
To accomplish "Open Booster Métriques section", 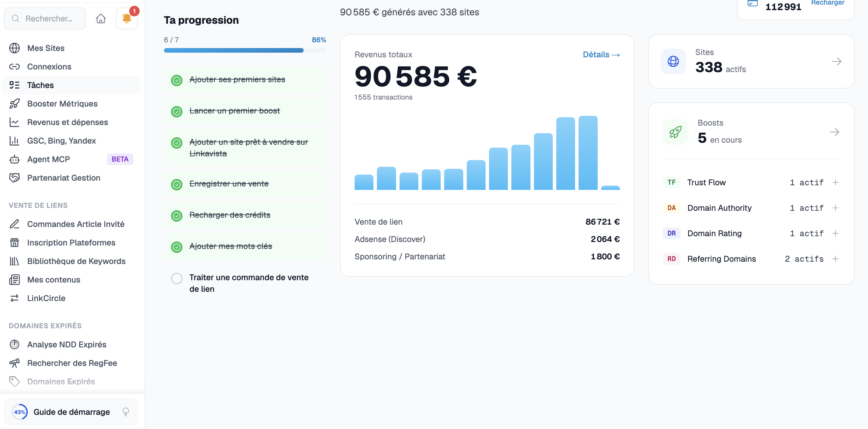I will 71,104.
